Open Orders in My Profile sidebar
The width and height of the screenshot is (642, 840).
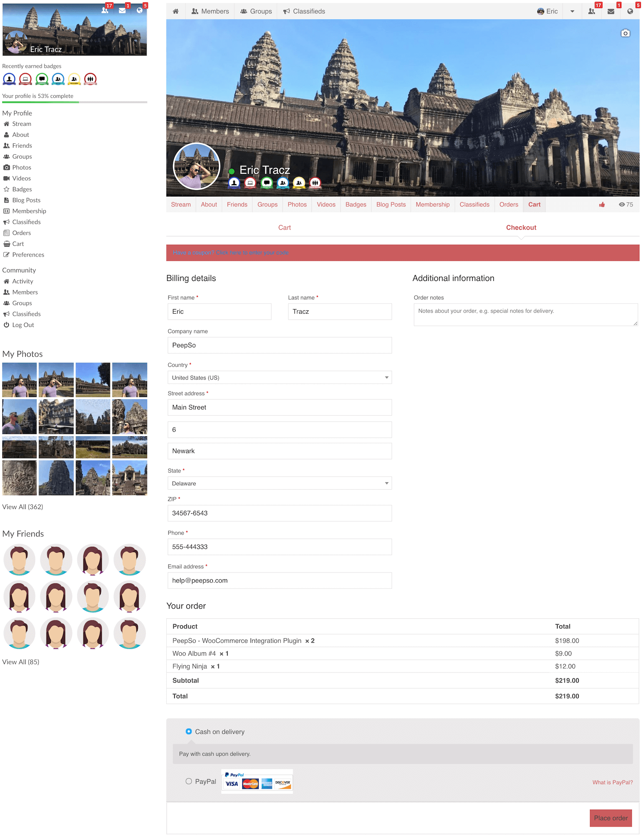pos(21,233)
